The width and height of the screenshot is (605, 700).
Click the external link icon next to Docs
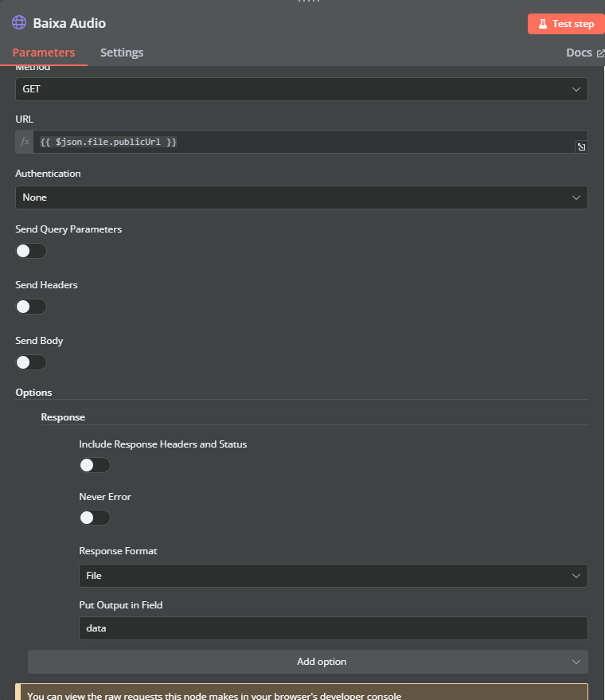pos(600,53)
